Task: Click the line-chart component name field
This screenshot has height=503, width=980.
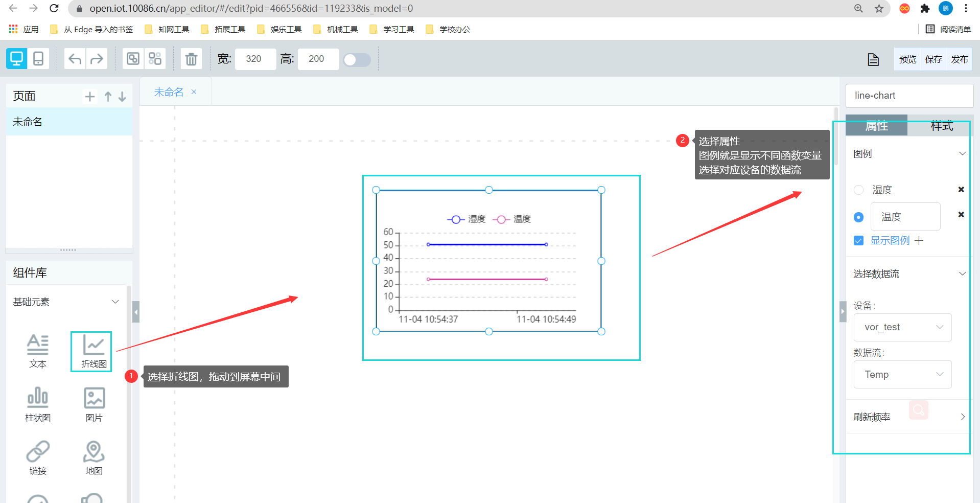Action: point(909,96)
